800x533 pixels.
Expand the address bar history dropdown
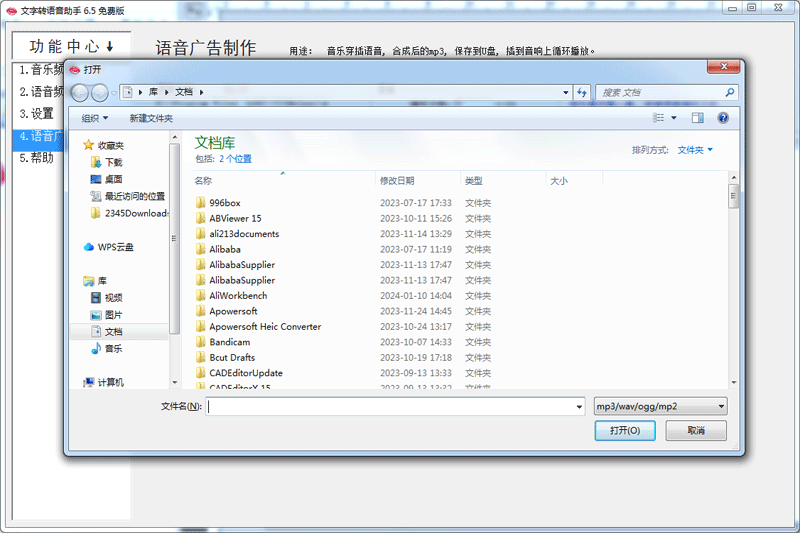pyautogui.click(x=565, y=92)
